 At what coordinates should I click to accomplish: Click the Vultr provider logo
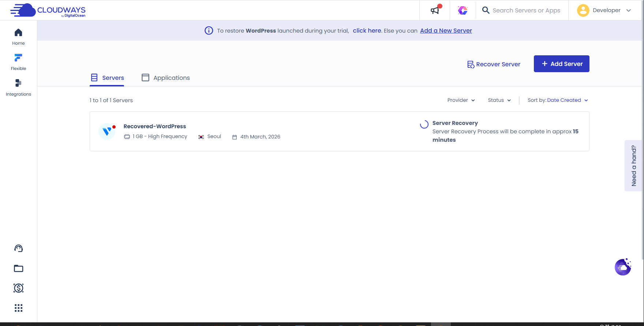pos(107,131)
